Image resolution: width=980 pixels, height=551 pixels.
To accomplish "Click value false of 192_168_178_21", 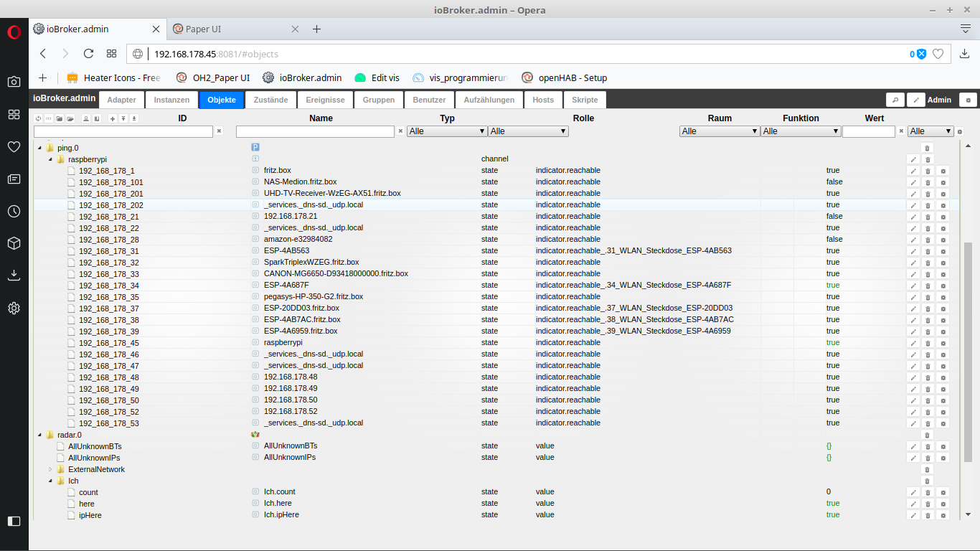I will [834, 217].
